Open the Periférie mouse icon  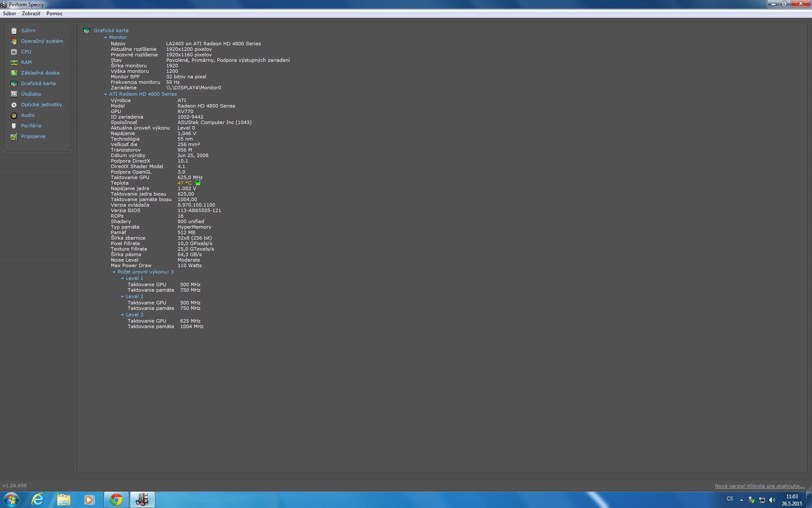coord(14,126)
